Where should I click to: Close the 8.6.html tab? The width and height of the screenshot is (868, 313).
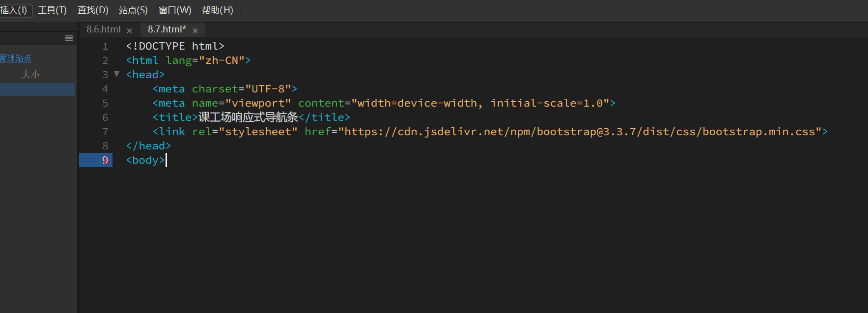[x=130, y=30]
